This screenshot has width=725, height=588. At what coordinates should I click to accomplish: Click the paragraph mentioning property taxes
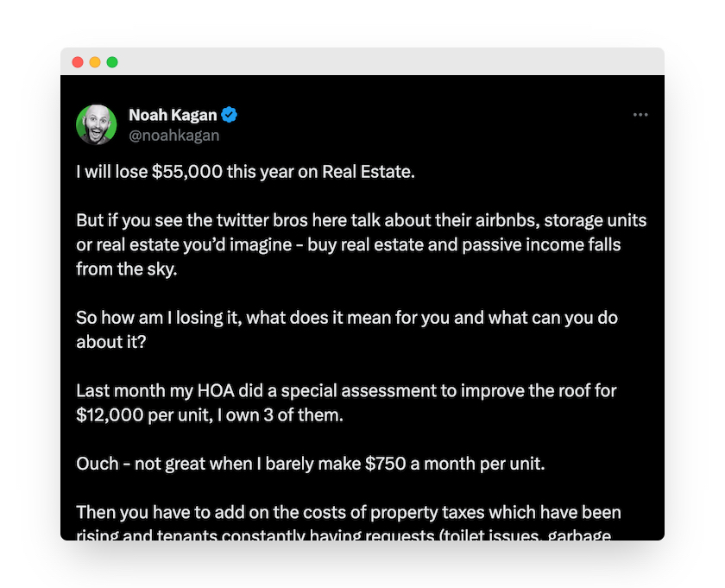coord(349,513)
